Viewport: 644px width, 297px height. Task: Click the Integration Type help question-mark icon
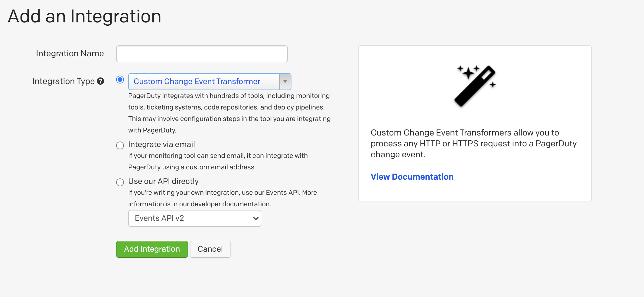pos(100,81)
